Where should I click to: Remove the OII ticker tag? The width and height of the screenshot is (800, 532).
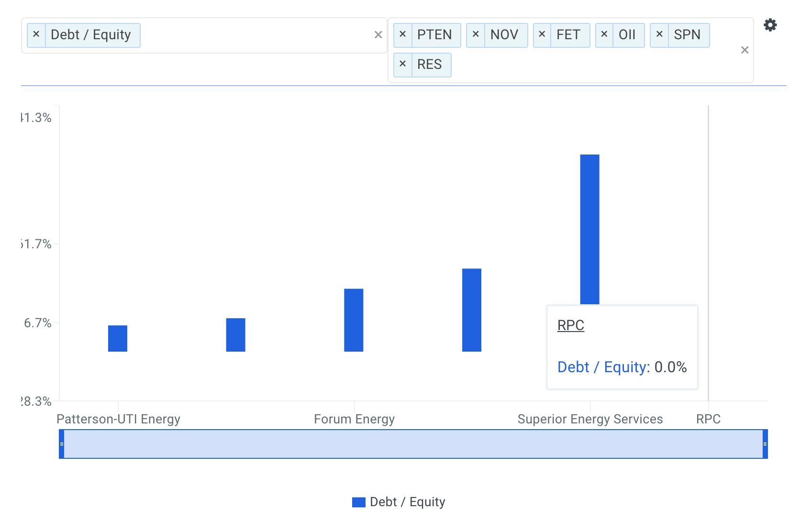pos(604,35)
